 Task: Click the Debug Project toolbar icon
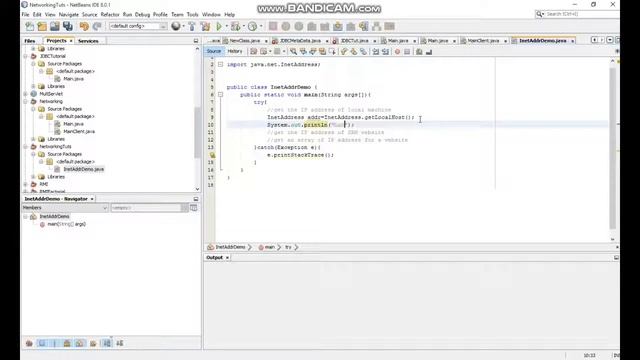[x=235, y=27]
